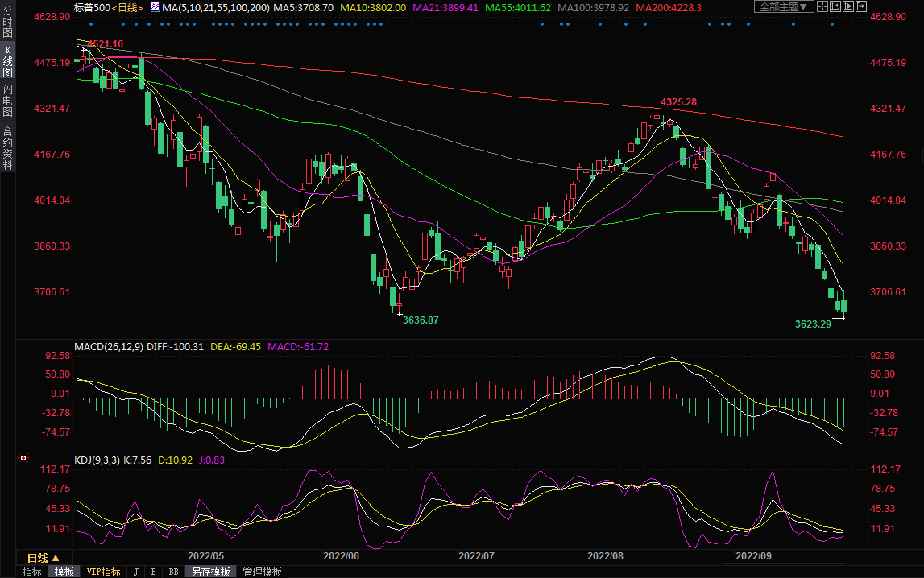This screenshot has width=924, height=578.
Task: Select the 指标 tab at the bottom
Action: [32, 572]
